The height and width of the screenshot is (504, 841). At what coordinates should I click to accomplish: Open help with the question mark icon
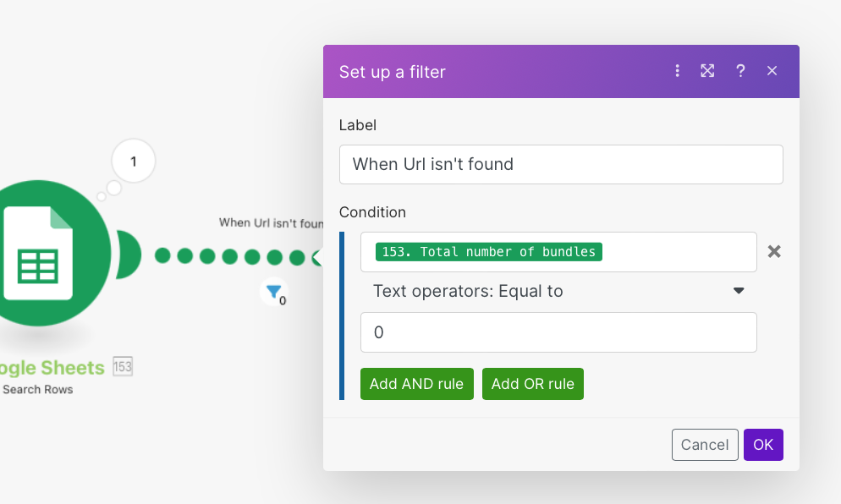tap(740, 71)
